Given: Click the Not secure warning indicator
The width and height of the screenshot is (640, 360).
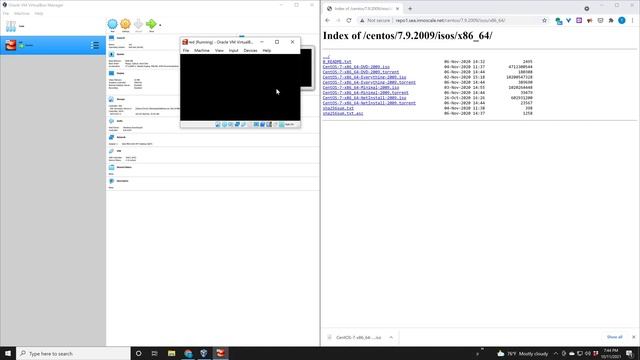Looking at the screenshot, I should point(375,20).
